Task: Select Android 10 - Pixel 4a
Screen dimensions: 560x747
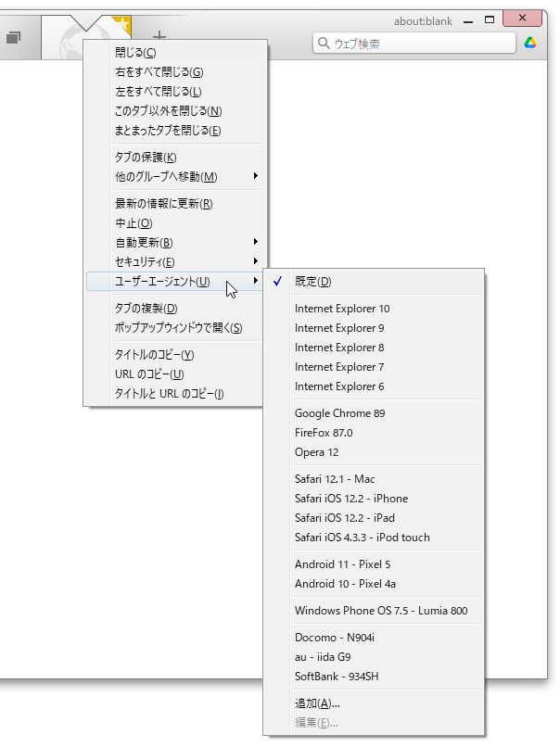Action: [373, 584]
